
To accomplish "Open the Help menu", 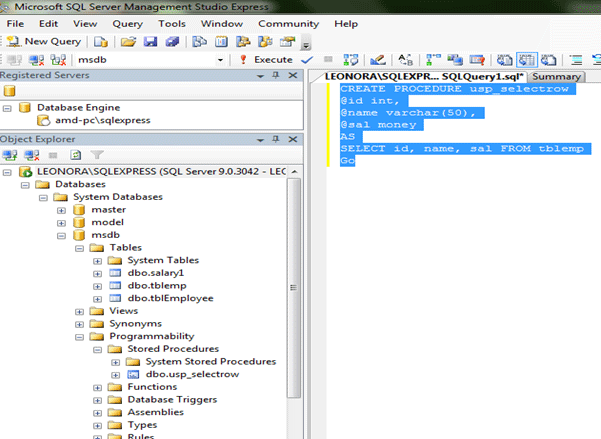I will point(346,24).
